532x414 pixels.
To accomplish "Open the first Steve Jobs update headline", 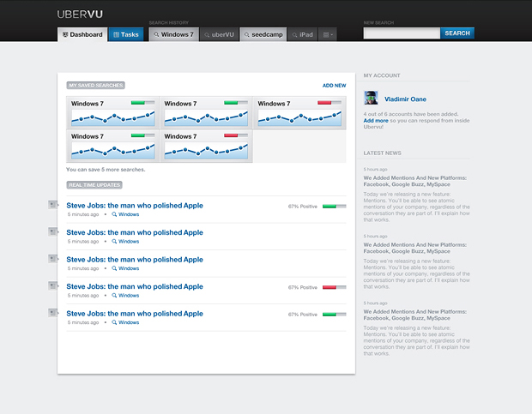I will (135, 206).
